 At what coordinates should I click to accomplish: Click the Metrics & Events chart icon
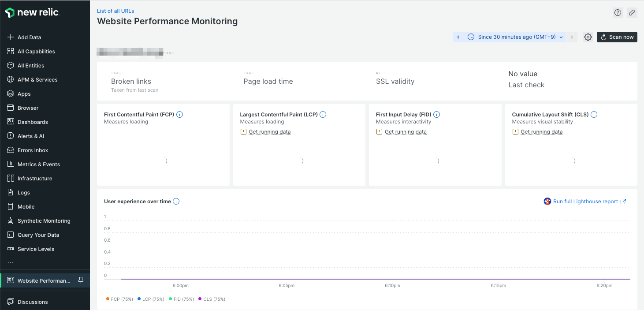11,164
